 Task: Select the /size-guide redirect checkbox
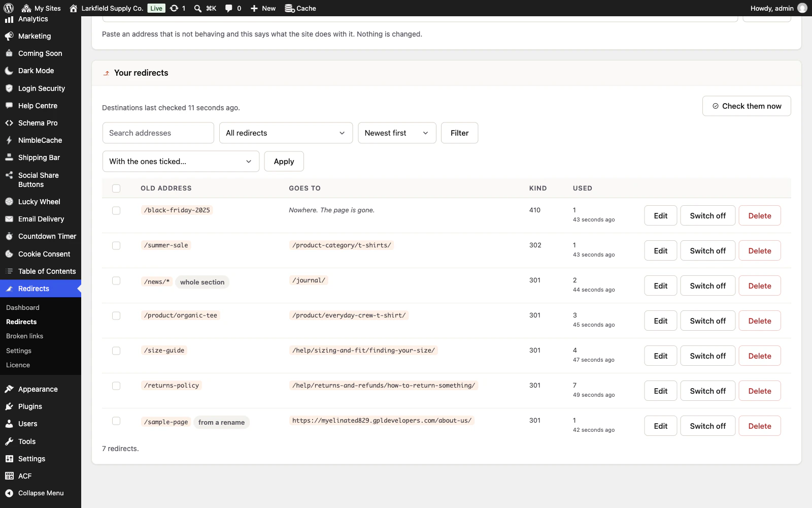coord(116,351)
